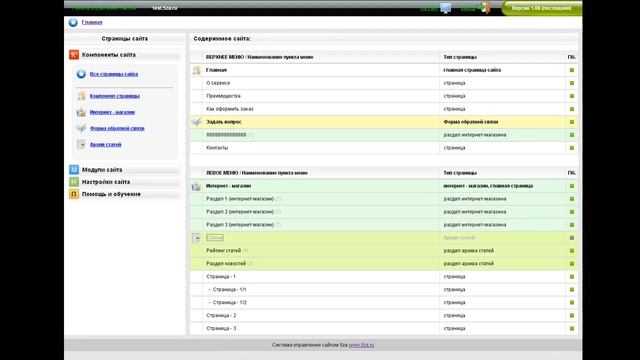Click the checkmark icon in the Задать вопрос row
Image resolution: width=640 pixels, height=360 pixels.
[x=196, y=122]
